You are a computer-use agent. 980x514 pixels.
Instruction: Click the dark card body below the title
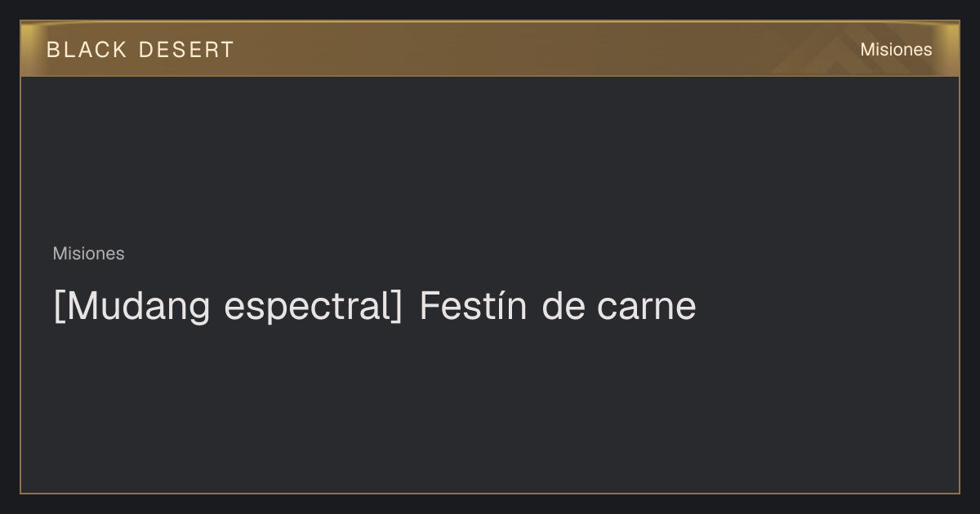click(490, 408)
